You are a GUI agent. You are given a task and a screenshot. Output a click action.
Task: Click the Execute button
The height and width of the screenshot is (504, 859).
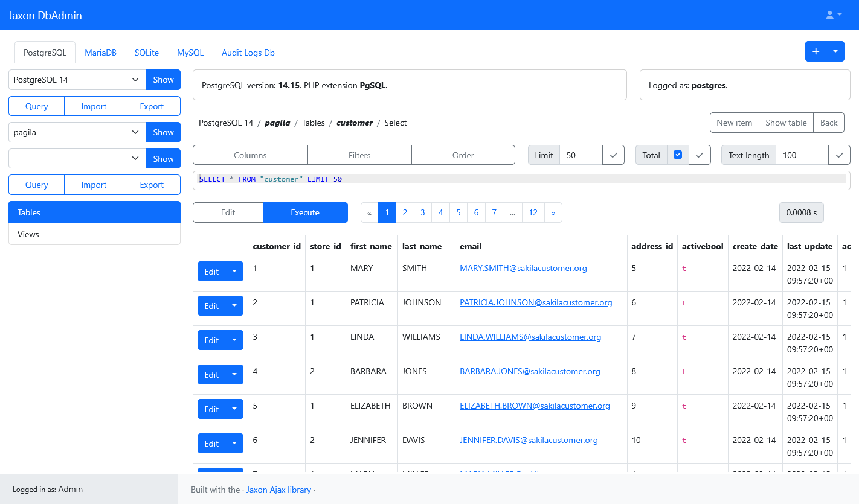coord(305,212)
